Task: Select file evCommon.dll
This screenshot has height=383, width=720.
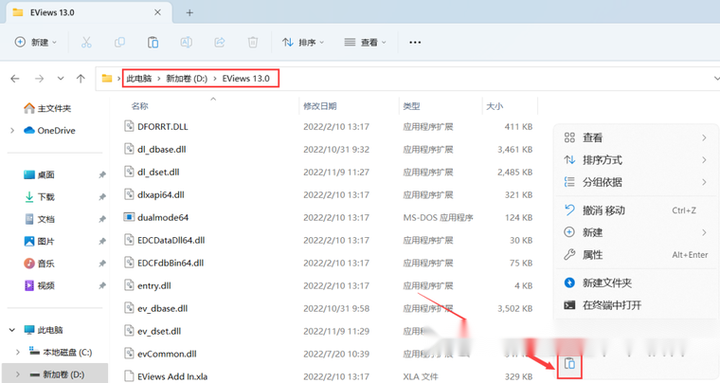Action: pyautogui.click(x=167, y=354)
